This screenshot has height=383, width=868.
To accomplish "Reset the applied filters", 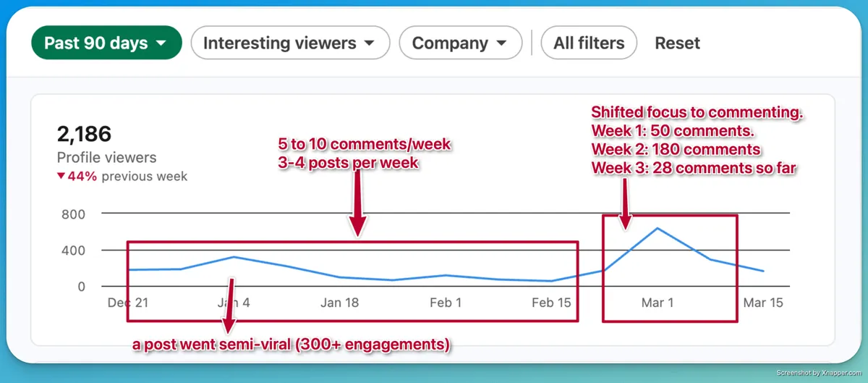I will (677, 43).
